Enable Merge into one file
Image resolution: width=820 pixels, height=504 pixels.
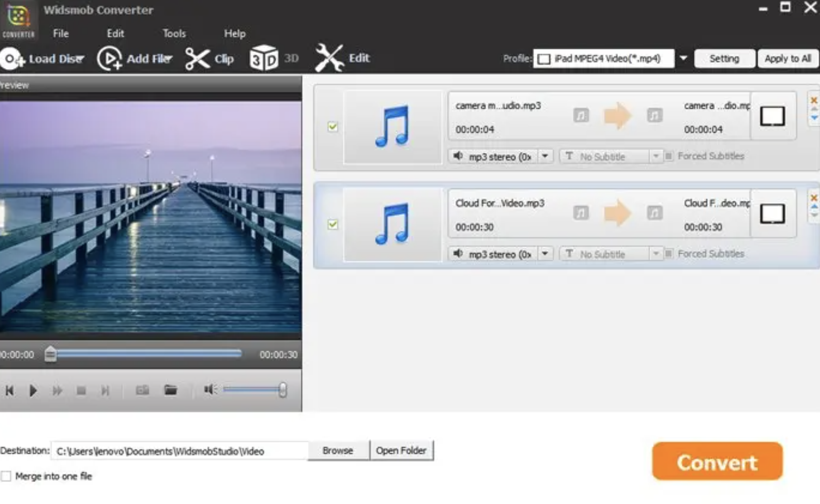click(x=6, y=476)
